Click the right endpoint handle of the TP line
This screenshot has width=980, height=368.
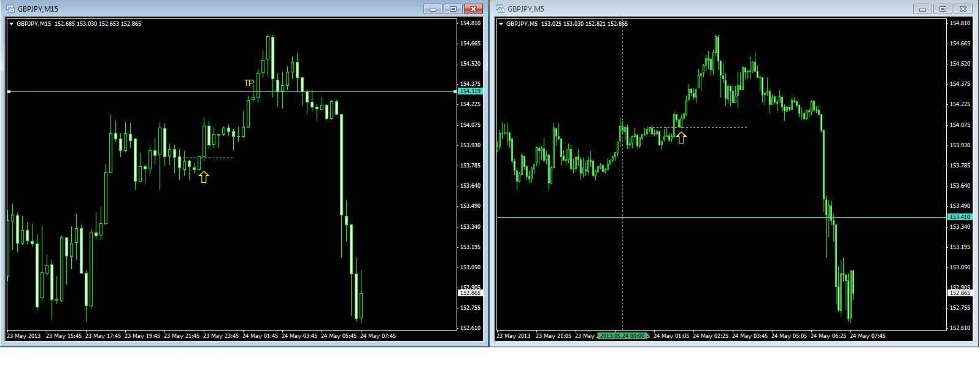(x=455, y=91)
